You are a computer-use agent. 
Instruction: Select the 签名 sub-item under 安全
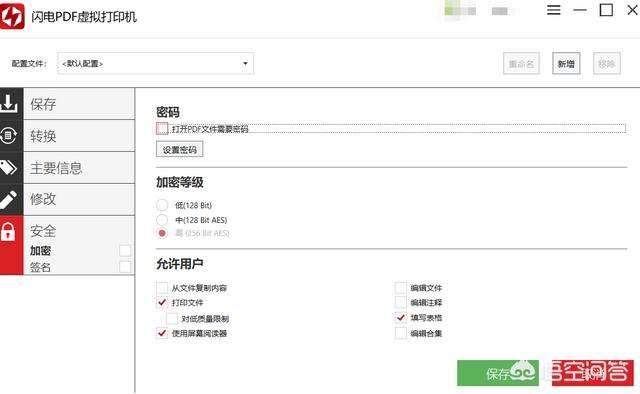point(40,267)
